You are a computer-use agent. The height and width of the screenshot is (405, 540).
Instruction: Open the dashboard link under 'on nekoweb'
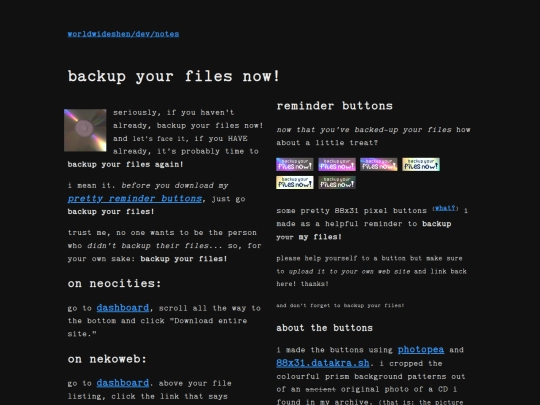123,383
